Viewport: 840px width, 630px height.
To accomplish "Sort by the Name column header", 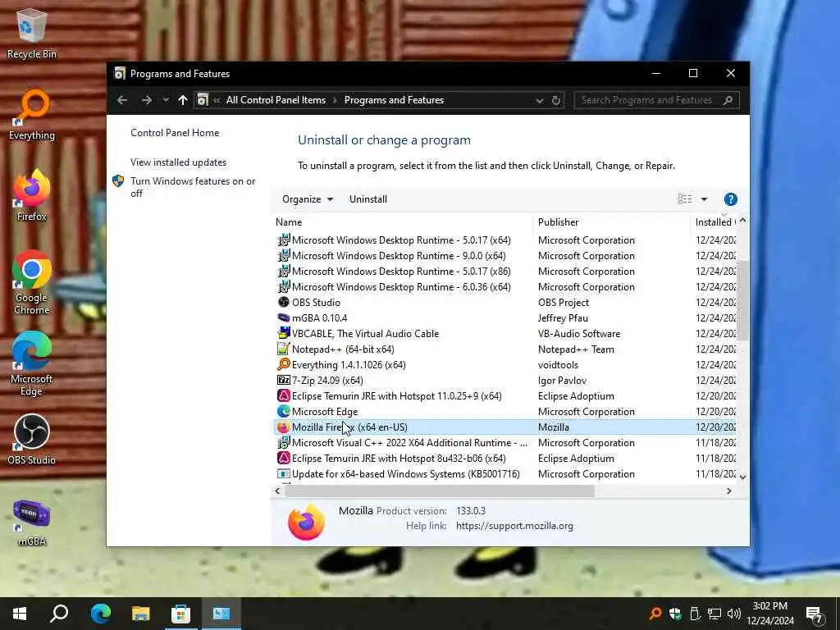I will pos(402,221).
